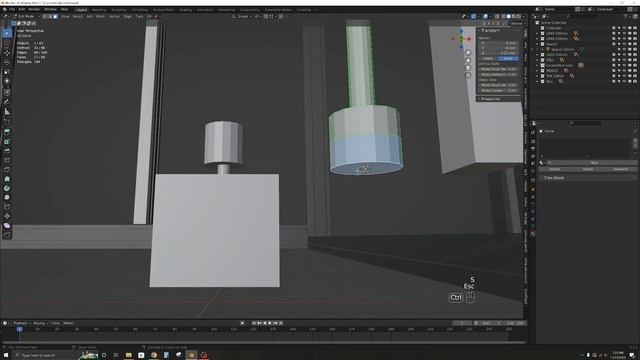Switch to the Shading workspace tab
The height and width of the screenshot is (360, 640).
(185, 9)
